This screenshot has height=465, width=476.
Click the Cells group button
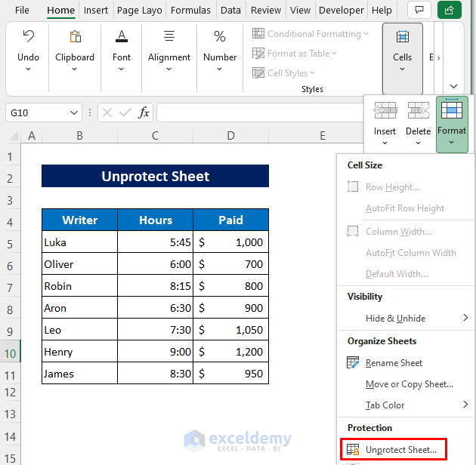click(x=402, y=59)
